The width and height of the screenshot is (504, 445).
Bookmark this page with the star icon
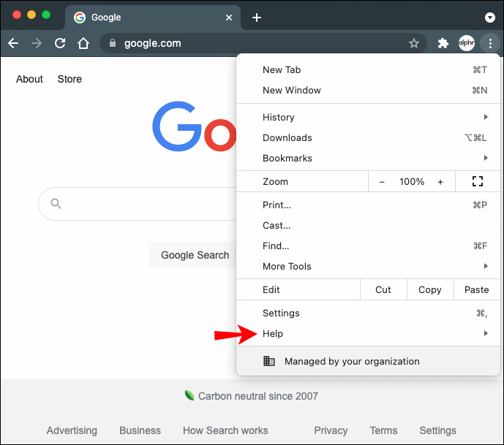(x=414, y=43)
